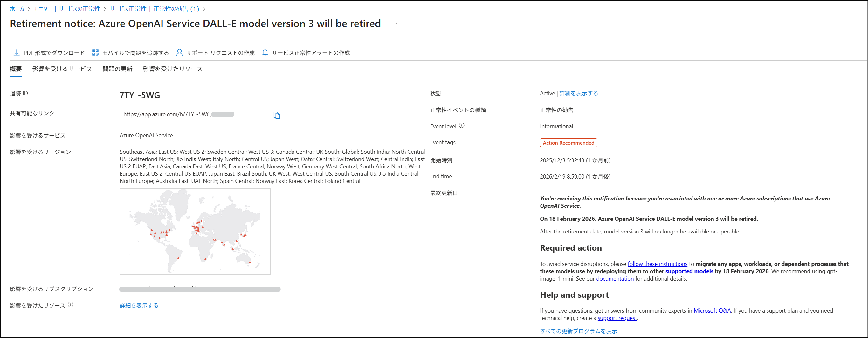Viewport: 868px width, 338px height.
Task: Copy the shareable link with the copy icon
Action: (277, 115)
